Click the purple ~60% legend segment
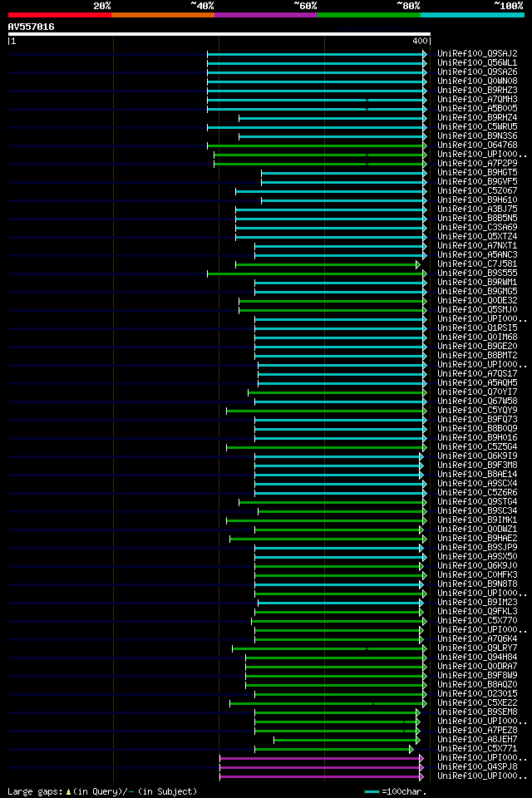The image size is (532, 798). [266, 15]
